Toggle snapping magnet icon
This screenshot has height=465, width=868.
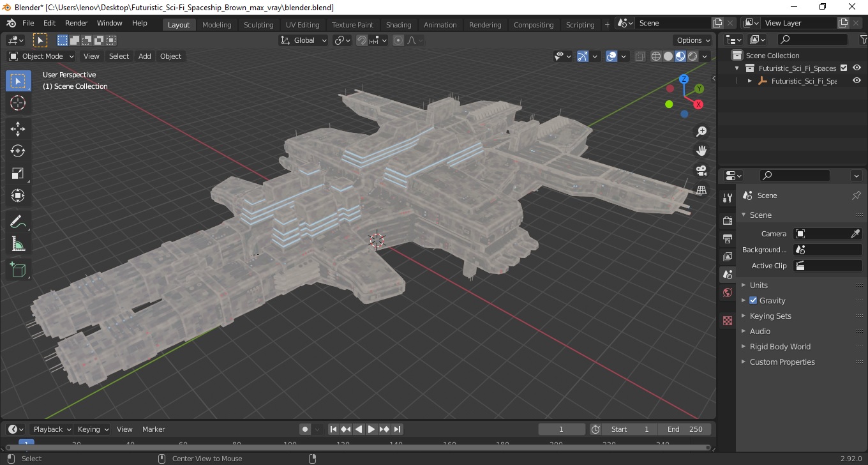click(x=362, y=40)
